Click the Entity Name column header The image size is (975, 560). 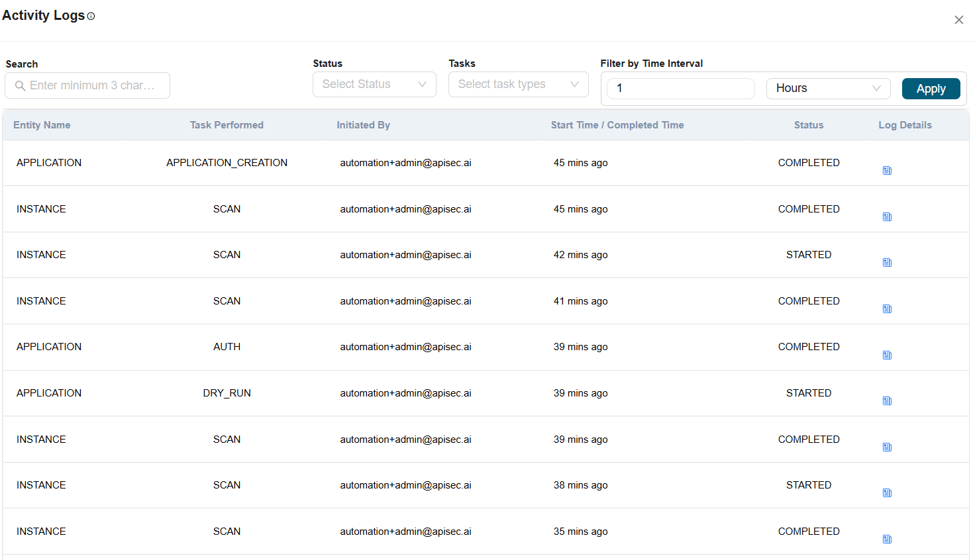pos(42,124)
